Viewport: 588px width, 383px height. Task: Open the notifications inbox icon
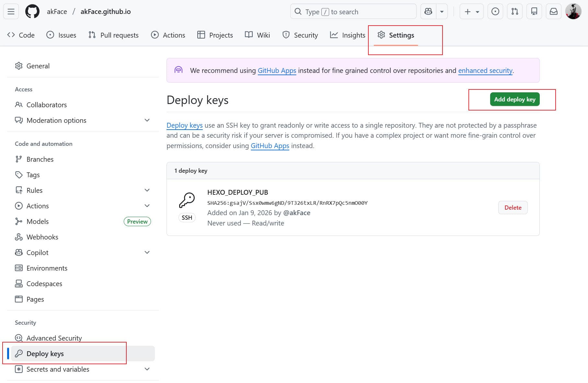(554, 12)
